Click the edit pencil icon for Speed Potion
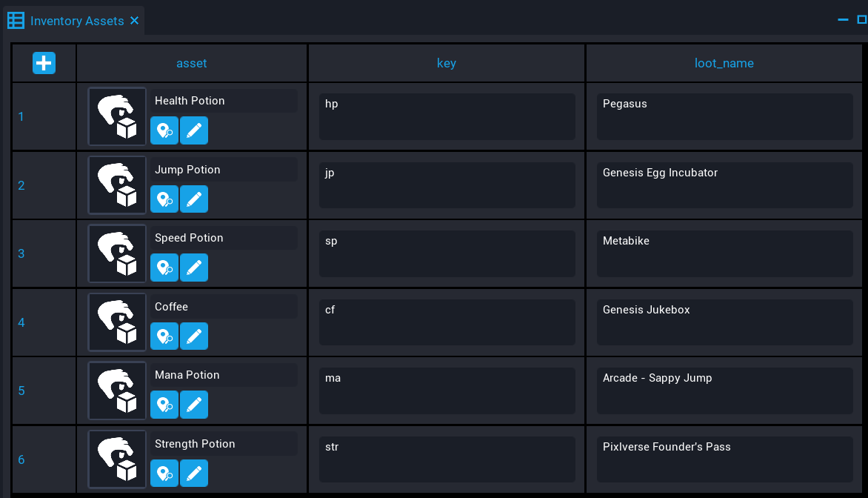The height and width of the screenshot is (498, 868). coord(193,268)
